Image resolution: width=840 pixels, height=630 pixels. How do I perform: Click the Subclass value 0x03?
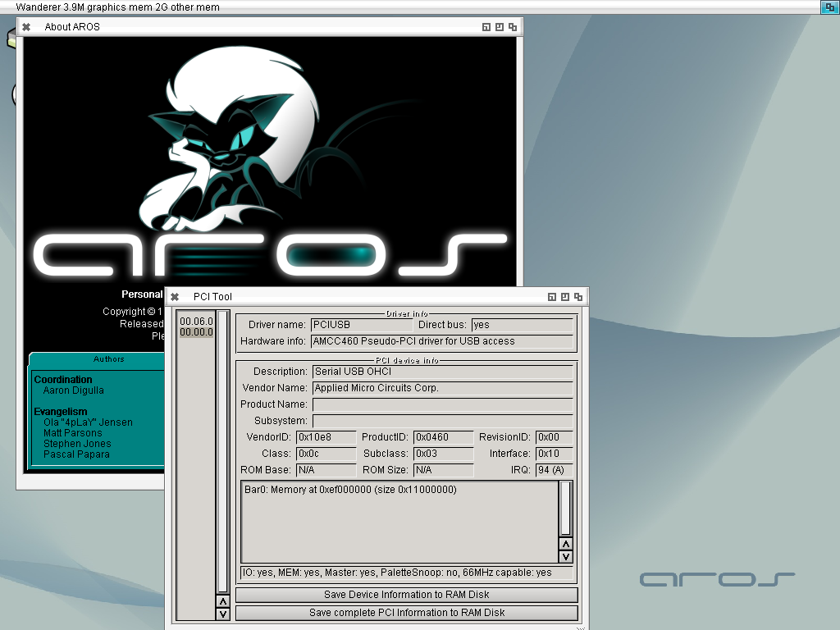click(x=444, y=454)
